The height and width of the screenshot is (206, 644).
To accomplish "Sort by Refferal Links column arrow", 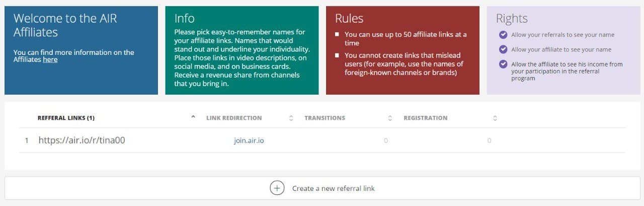I will [x=193, y=117].
